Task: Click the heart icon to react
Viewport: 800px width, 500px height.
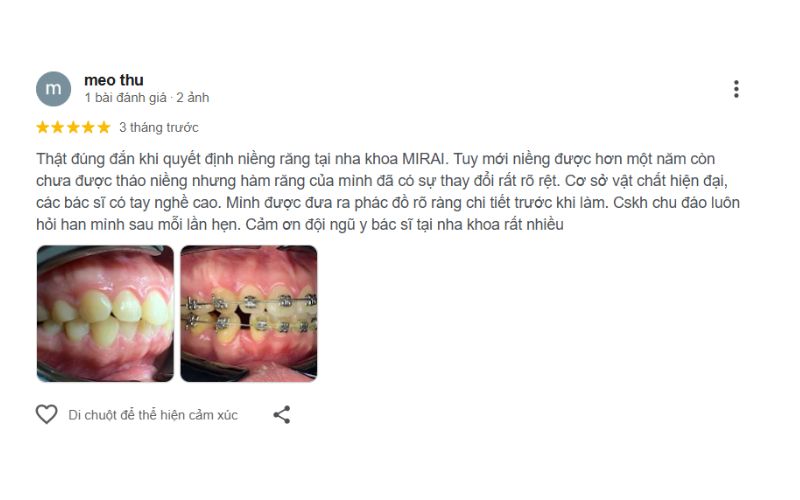Action: (46, 414)
